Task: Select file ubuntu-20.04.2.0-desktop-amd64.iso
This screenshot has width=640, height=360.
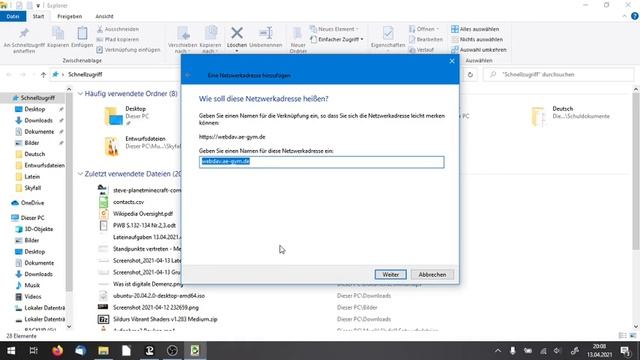Action: [159, 296]
